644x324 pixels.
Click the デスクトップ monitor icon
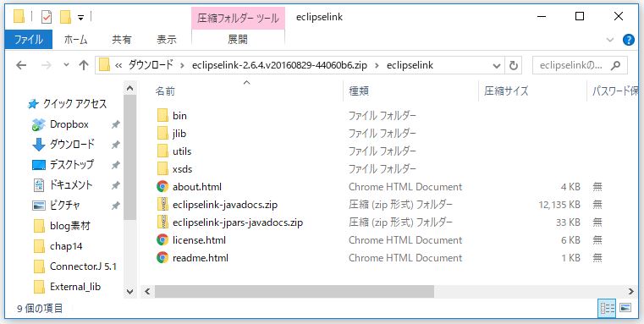[x=39, y=165]
